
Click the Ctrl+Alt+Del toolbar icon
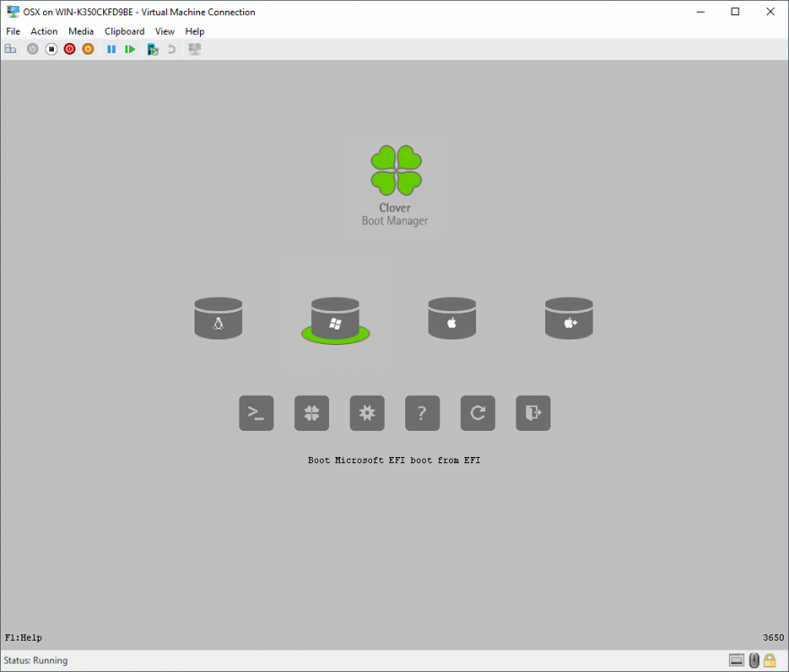click(11, 48)
